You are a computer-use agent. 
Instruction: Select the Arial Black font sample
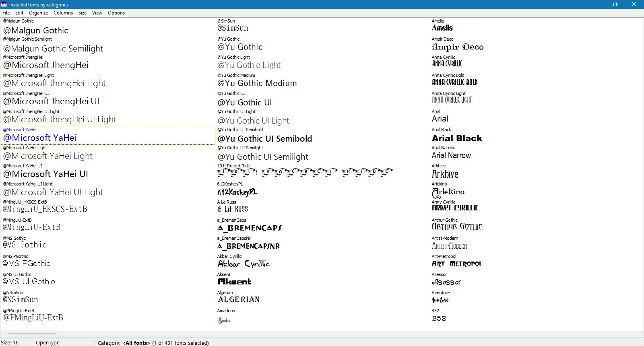[x=457, y=138]
